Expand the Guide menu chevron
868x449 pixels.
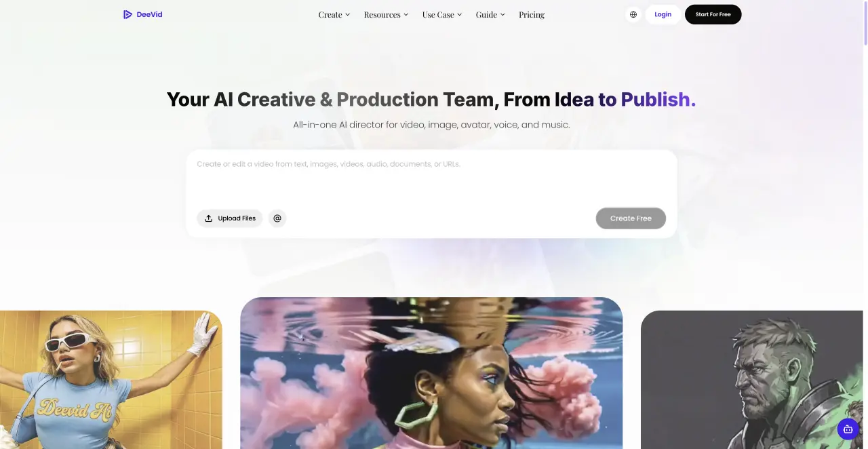502,14
